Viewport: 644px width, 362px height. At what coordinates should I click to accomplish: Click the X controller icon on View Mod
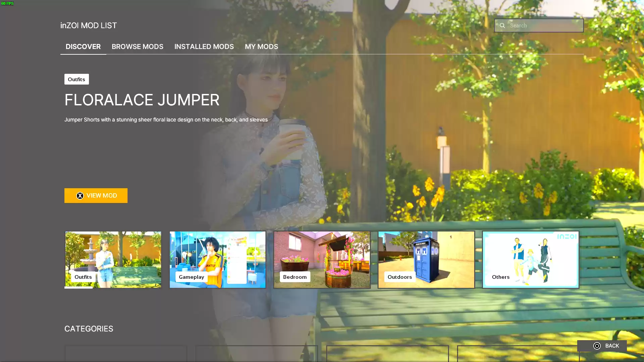[x=80, y=196]
